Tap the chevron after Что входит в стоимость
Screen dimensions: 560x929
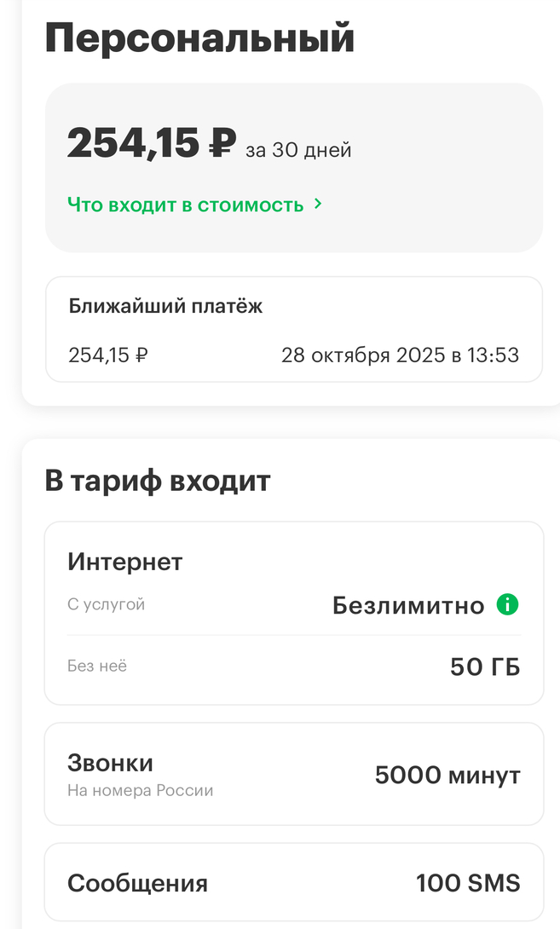[318, 205]
